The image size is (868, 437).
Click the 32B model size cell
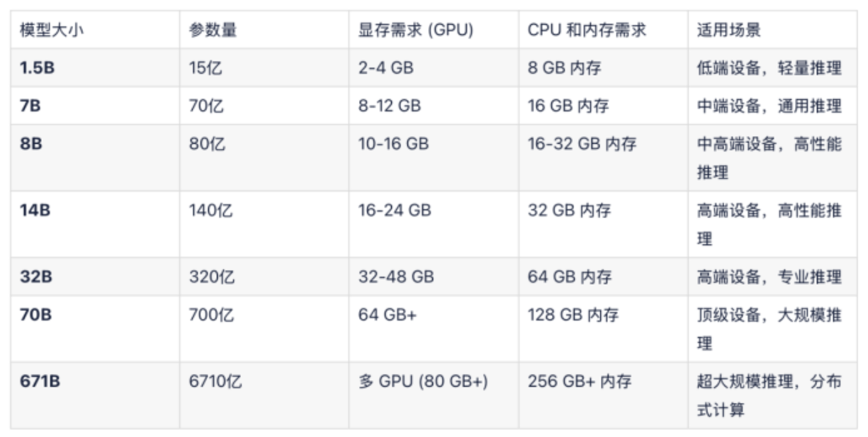(x=36, y=276)
